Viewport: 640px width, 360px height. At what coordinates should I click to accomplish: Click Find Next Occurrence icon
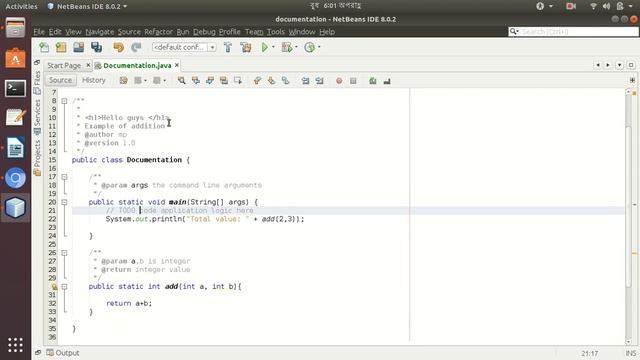click(x=210, y=81)
